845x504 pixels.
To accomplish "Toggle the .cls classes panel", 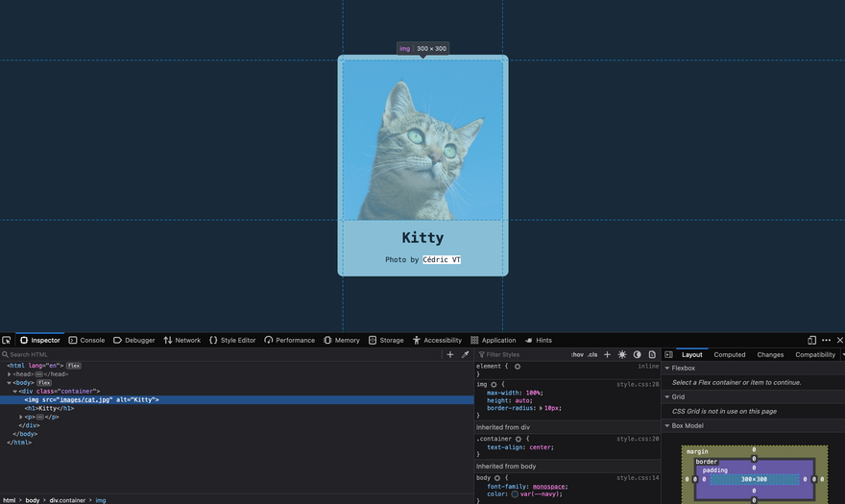I will [592, 354].
